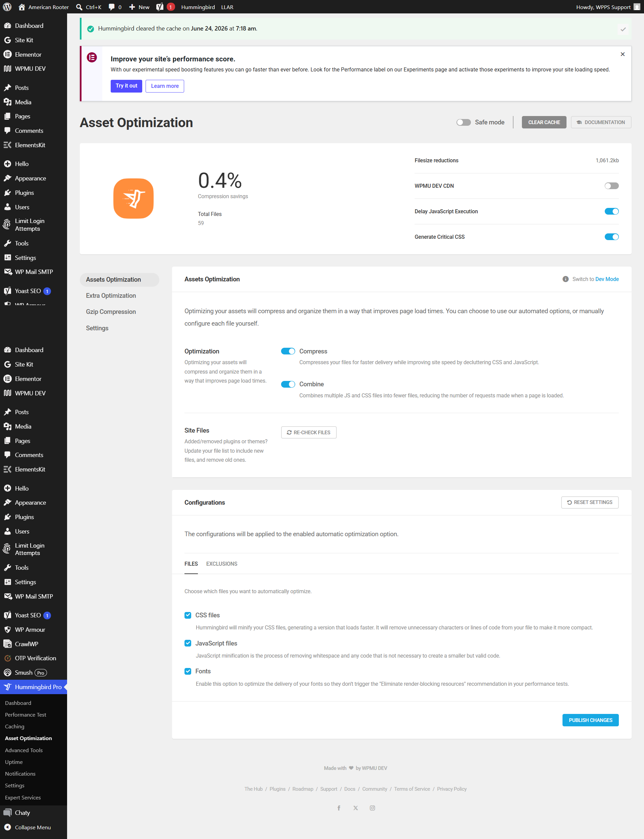The image size is (644, 839).
Task: Open Performance Test submenu item
Action: click(25, 715)
